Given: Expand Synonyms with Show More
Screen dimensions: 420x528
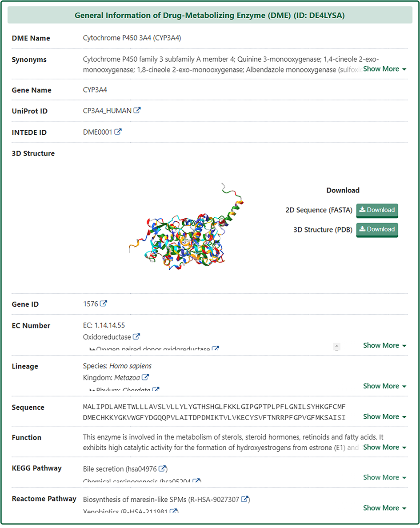Looking at the screenshot, I should 384,69.
